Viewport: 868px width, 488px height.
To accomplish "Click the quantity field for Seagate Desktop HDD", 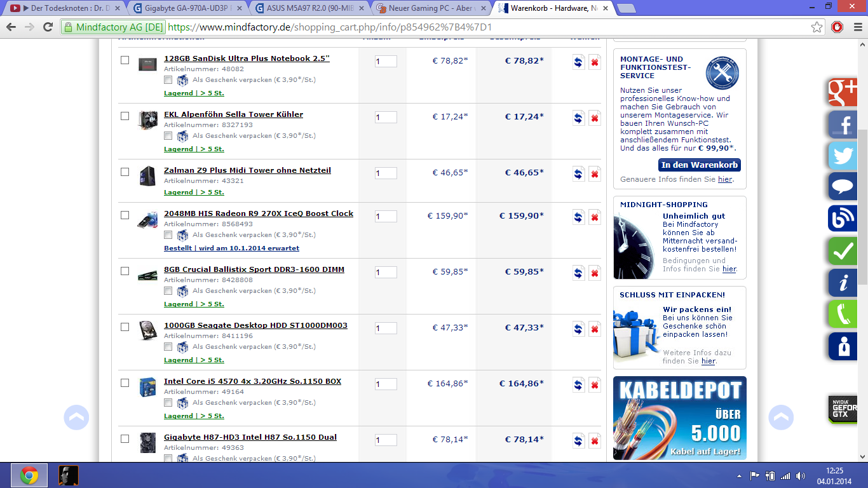I will tap(386, 329).
